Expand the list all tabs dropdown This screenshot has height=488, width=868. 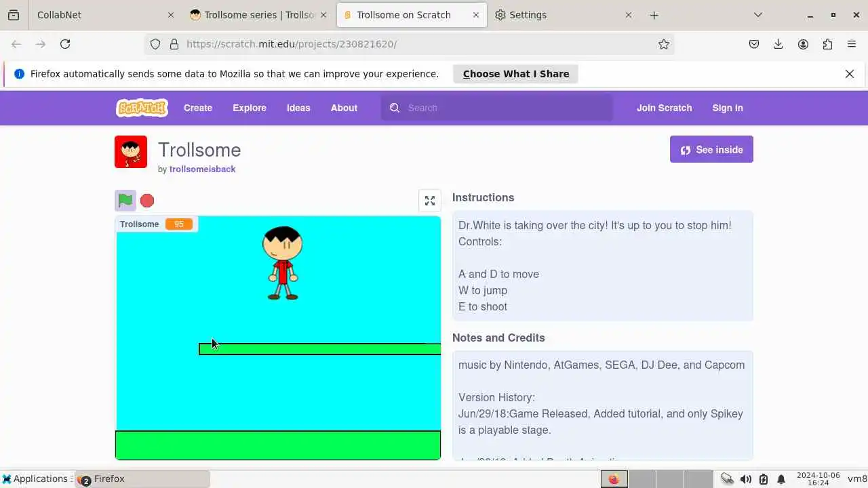coord(758,15)
